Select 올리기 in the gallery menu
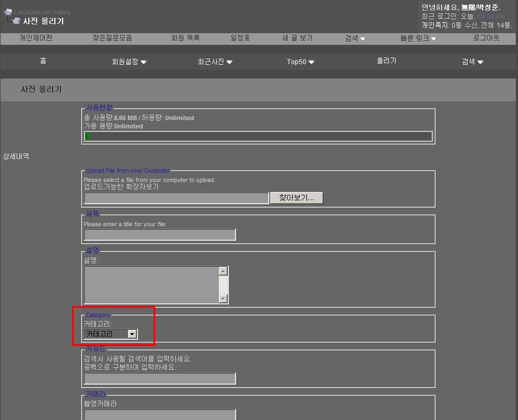518x420 pixels. [x=387, y=61]
